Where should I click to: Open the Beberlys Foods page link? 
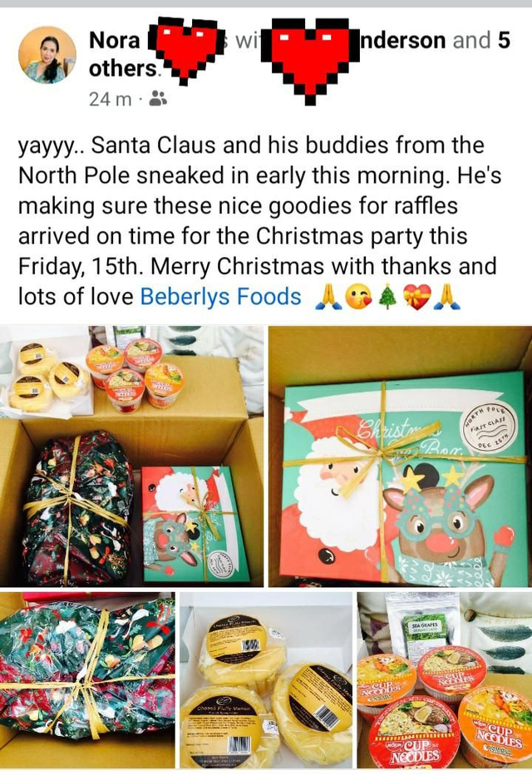(221, 297)
